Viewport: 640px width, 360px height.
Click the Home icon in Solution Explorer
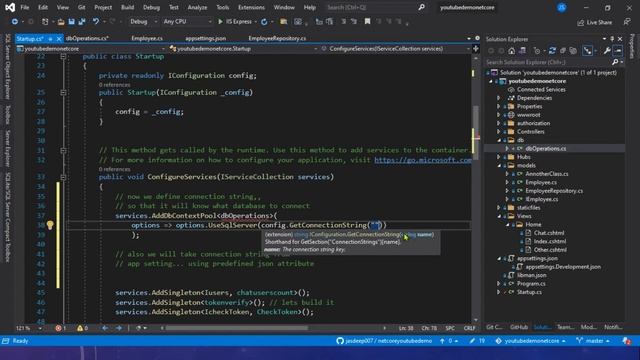click(x=511, y=51)
